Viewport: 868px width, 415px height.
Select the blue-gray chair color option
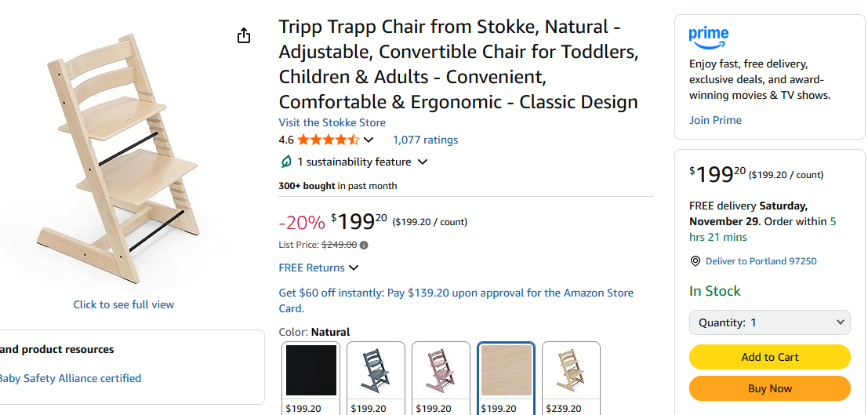point(376,370)
